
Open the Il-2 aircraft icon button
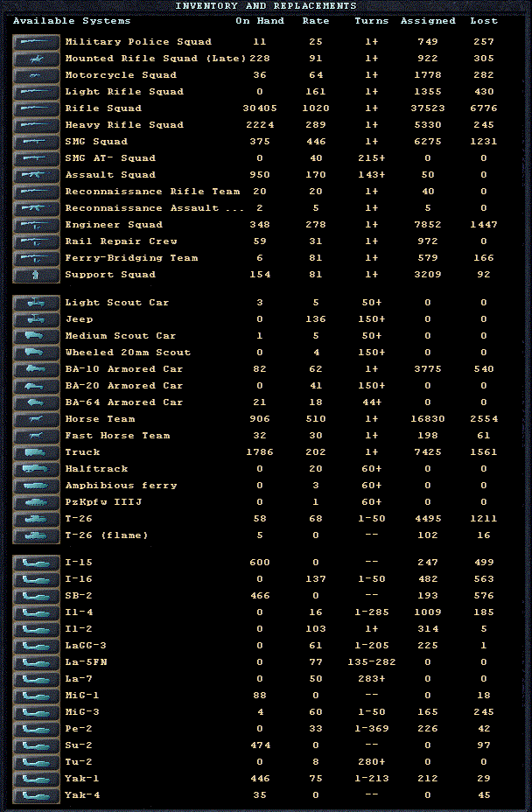(36, 629)
